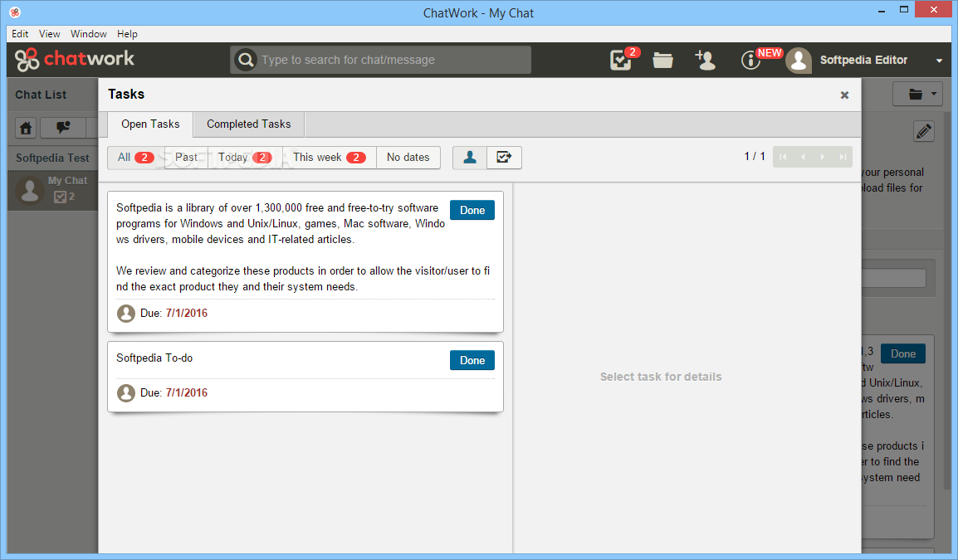Minimize the ChatWork window
The height and width of the screenshot is (560, 958).
pos(882,11)
